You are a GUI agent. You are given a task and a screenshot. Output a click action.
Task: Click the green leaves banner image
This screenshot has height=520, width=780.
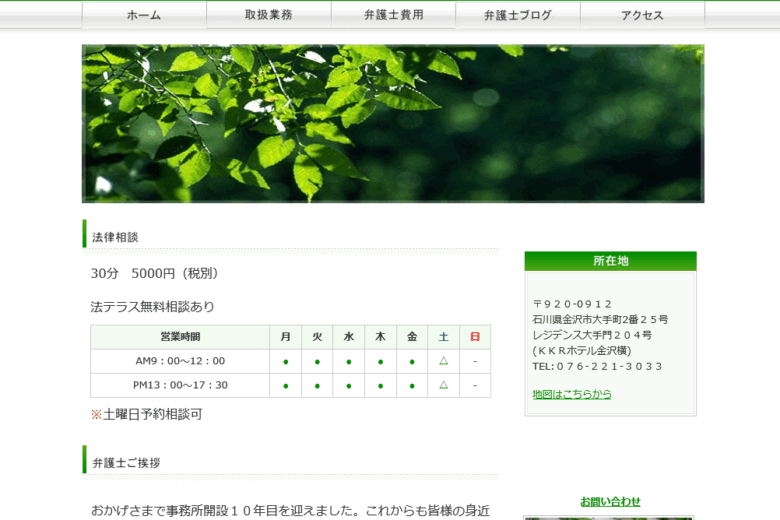pyautogui.click(x=392, y=123)
